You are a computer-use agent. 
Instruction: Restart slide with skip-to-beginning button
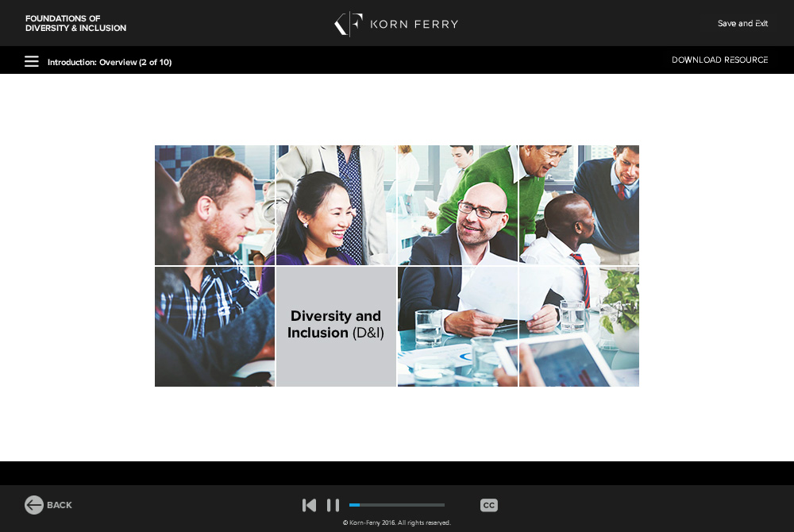click(x=309, y=505)
